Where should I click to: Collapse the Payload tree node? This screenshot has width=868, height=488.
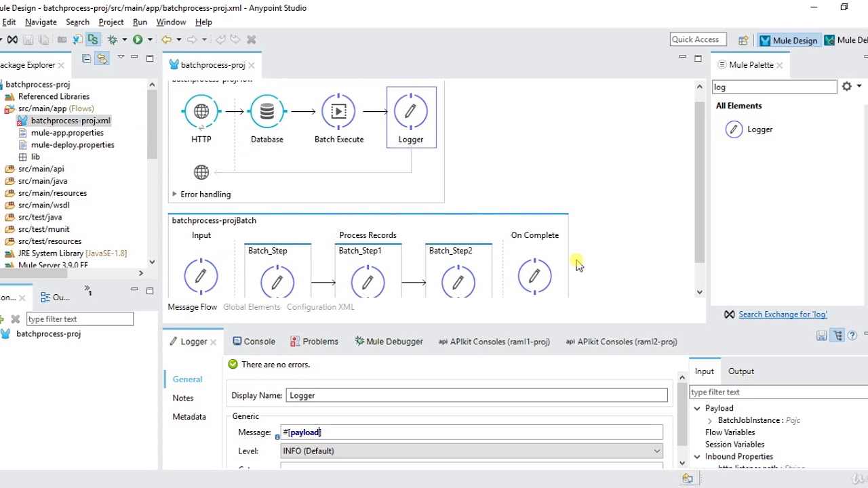coord(697,409)
